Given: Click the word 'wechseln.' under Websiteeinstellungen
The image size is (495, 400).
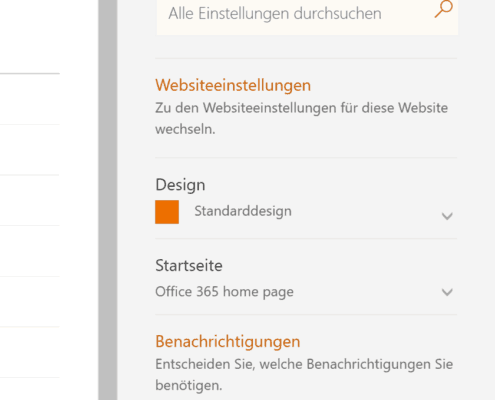Looking at the screenshot, I should point(185,129).
